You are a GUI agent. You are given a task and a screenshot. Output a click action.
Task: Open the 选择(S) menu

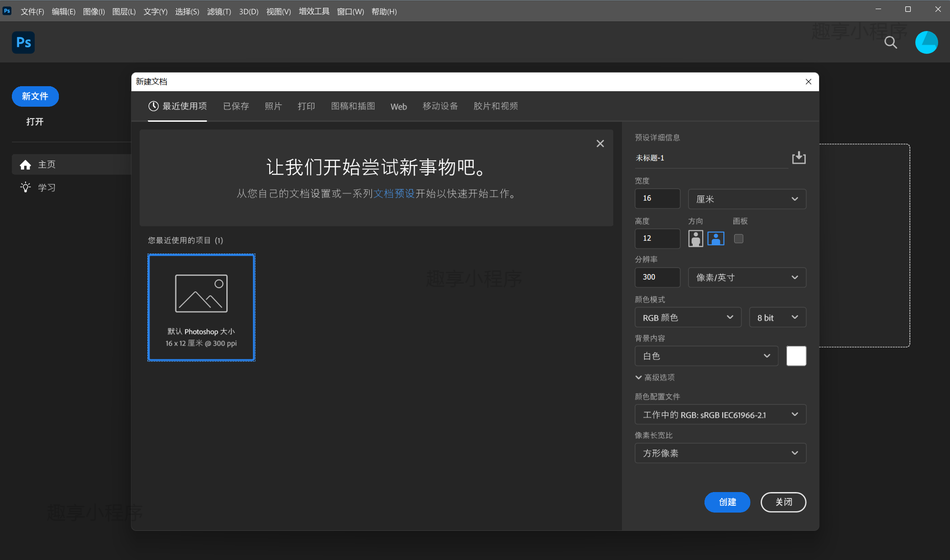187,11
